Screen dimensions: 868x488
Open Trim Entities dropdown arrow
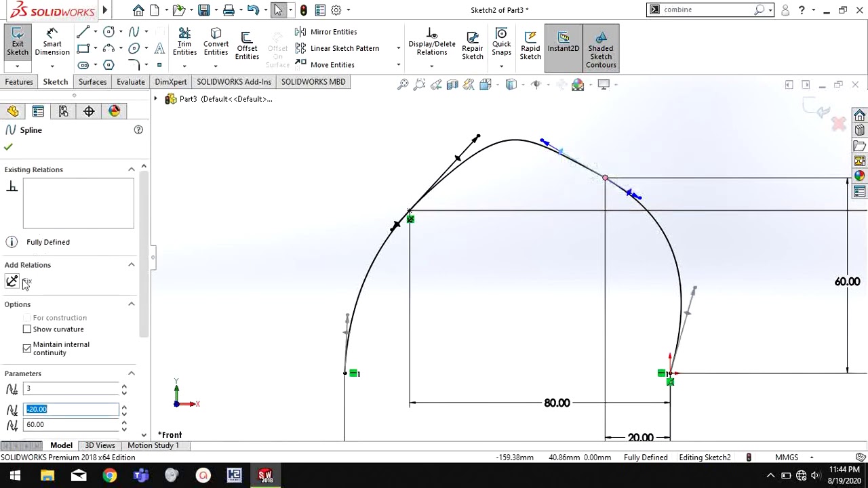(184, 66)
